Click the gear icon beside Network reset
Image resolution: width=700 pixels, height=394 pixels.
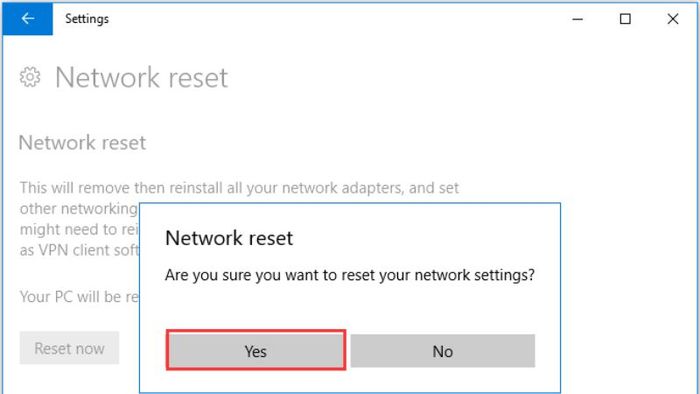point(30,77)
